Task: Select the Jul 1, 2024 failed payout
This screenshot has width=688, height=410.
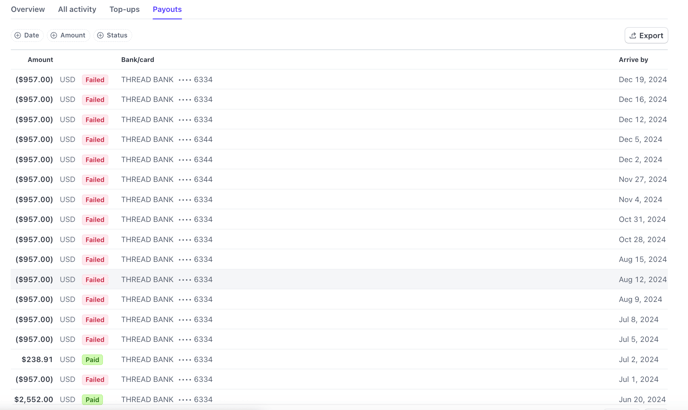Action: tap(339, 379)
